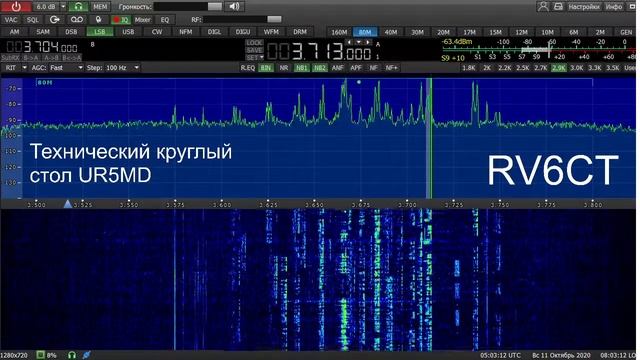Click the down arrow above the main frequency
This screenshot has width=640, height=360.
[358, 42]
